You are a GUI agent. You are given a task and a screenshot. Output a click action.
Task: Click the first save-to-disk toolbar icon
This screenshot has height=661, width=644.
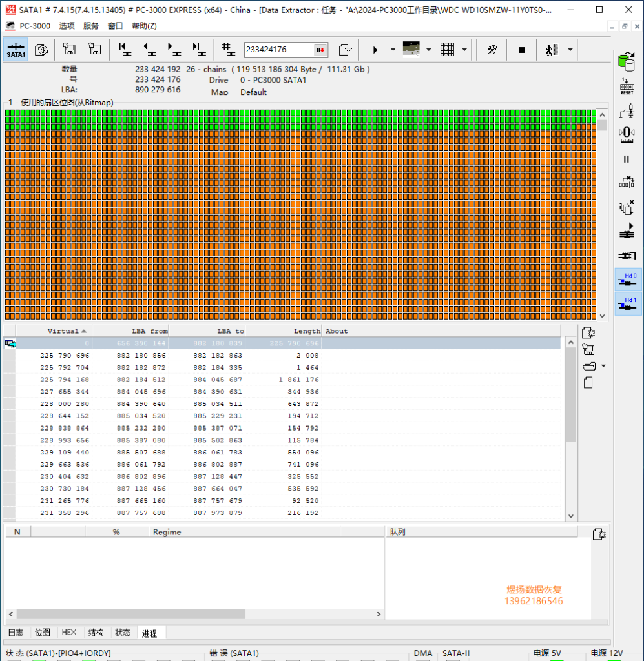tap(68, 49)
